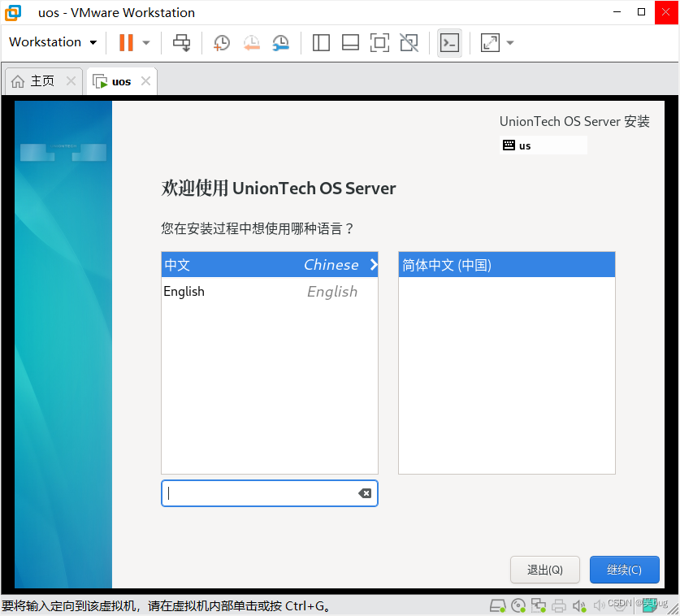Click the 继续(C) continue button
680x616 pixels.
tap(625, 570)
